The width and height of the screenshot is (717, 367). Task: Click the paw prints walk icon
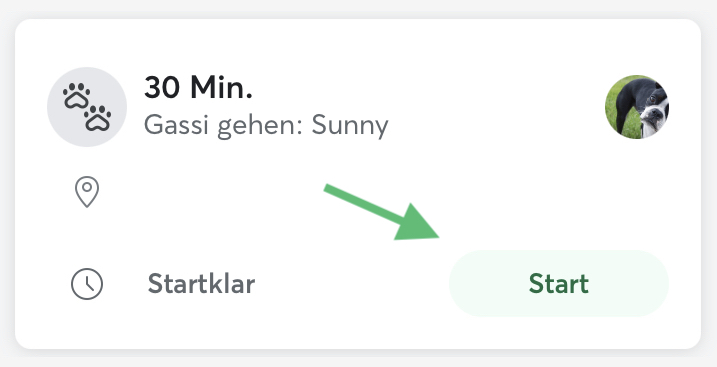[87, 107]
